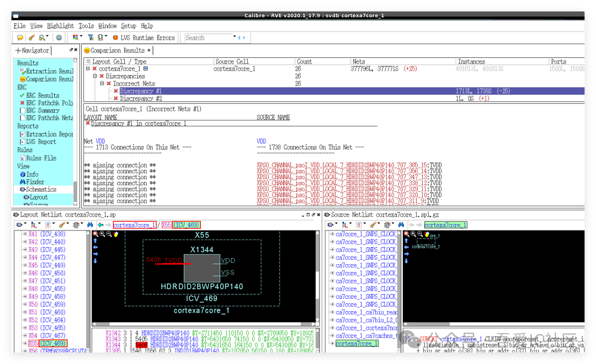Open the File menu
Screen dimensions: 596x364
pyautogui.click(x=19, y=26)
